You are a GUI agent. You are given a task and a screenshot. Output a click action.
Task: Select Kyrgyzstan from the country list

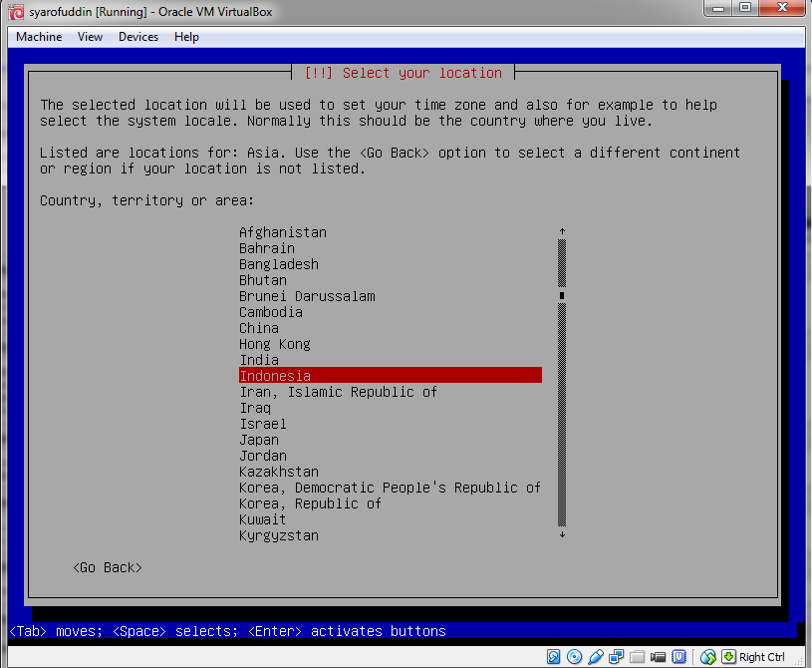[x=279, y=535]
